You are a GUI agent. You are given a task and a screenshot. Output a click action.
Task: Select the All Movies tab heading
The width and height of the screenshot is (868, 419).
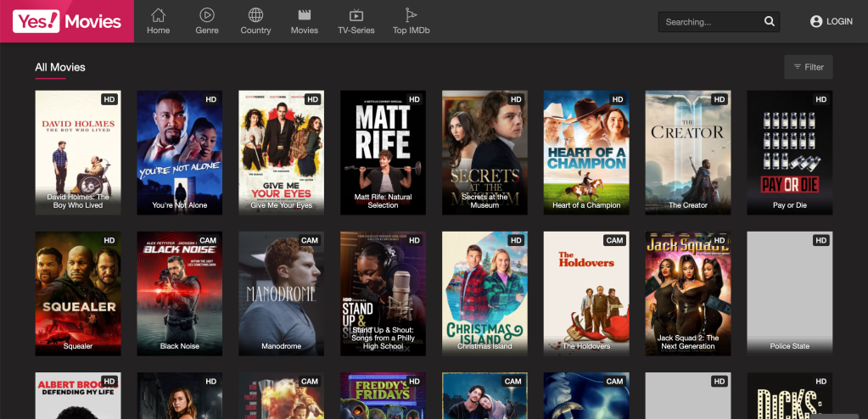coord(59,67)
